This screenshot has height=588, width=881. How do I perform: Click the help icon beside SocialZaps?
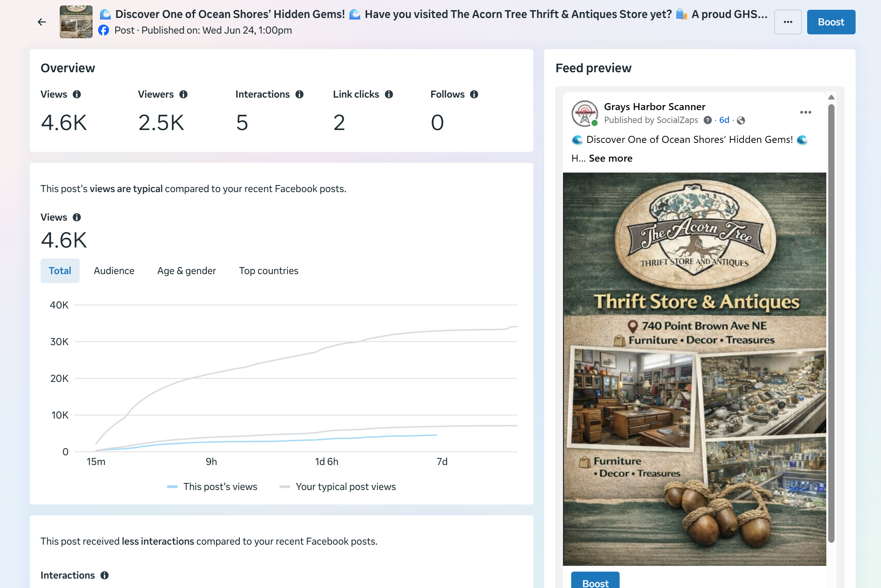pos(708,120)
